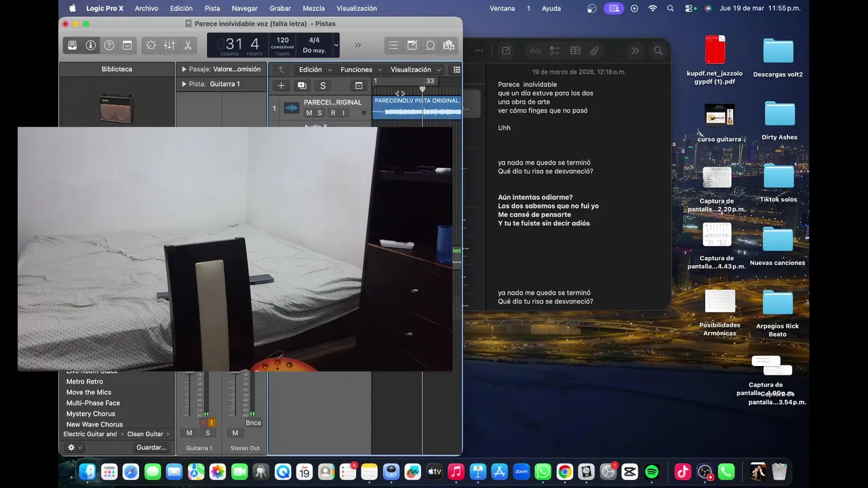Toggle the Inspector (i) button
The image size is (868, 488).
[90, 45]
